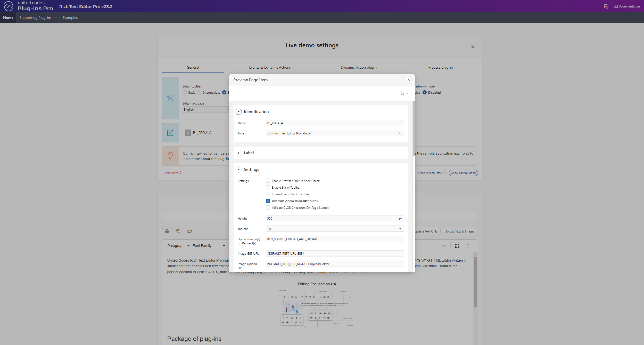Click the lightbulb tip icon
Image resolution: width=644 pixels, height=345 pixels.
coord(170,156)
